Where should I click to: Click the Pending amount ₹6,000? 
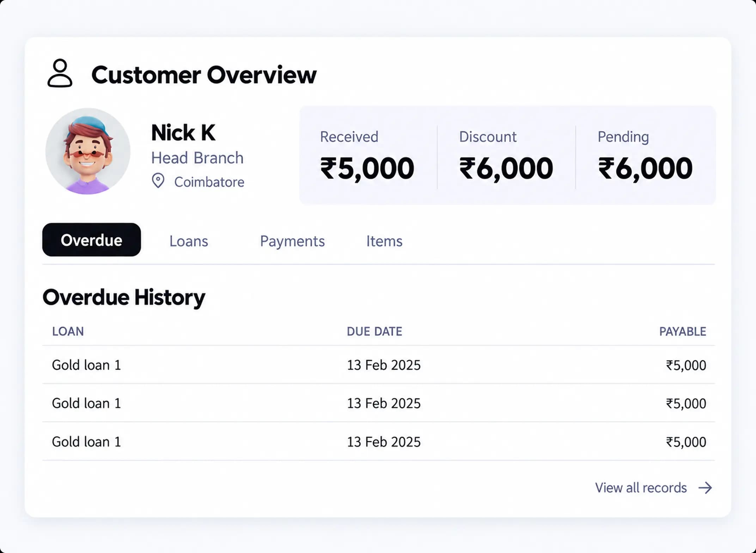click(x=645, y=169)
